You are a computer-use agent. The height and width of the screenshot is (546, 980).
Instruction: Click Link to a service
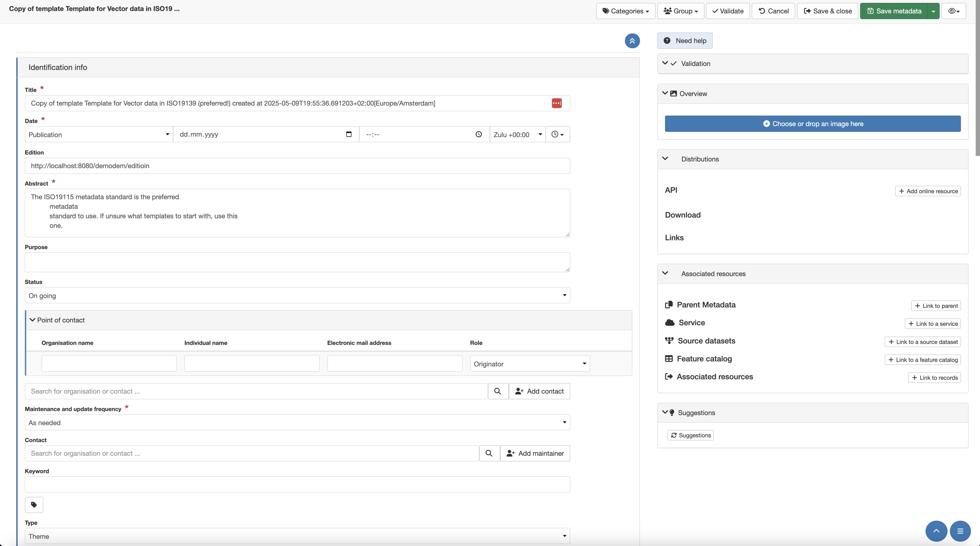pos(932,323)
